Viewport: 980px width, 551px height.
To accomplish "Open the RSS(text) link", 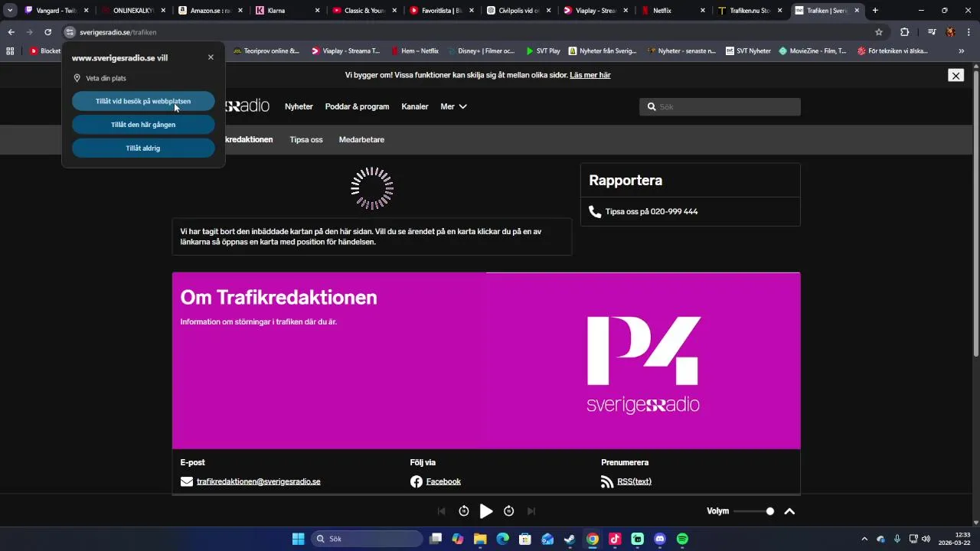I will pyautogui.click(x=634, y=481).
